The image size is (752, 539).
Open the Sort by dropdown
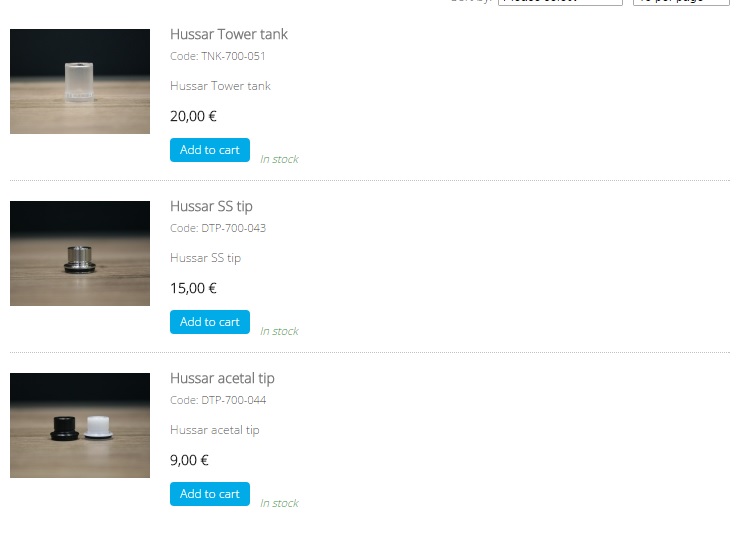560,2
